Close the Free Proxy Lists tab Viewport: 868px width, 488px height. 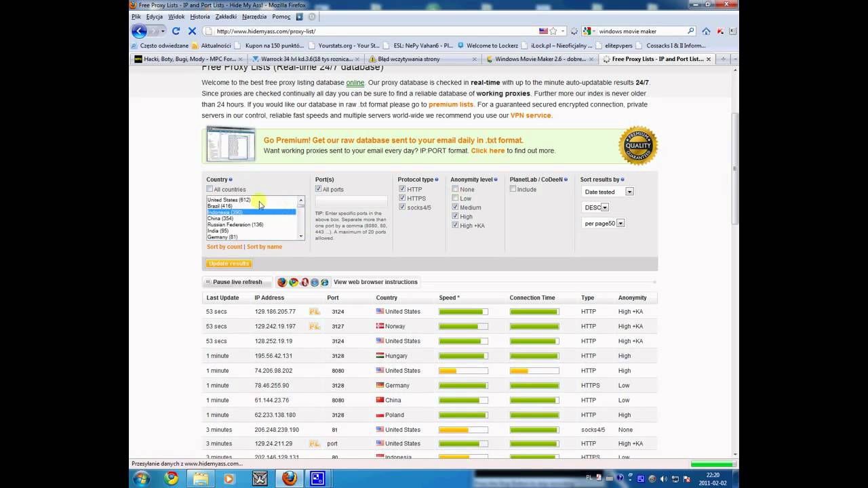tap(709, 59)
